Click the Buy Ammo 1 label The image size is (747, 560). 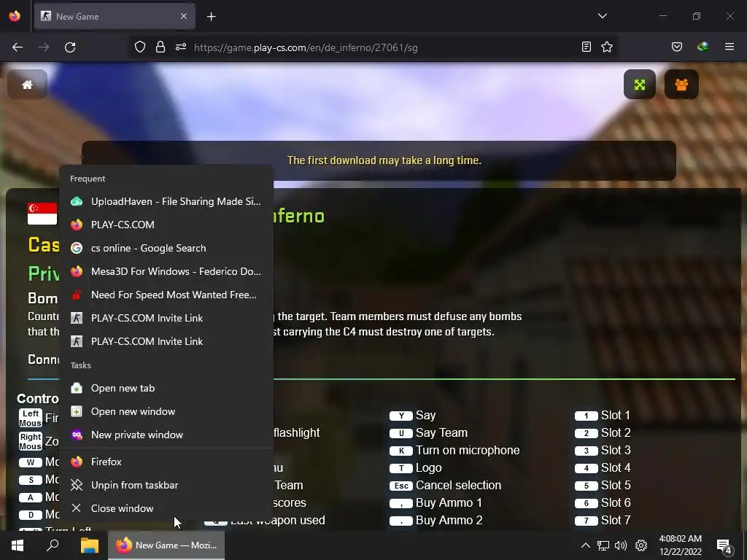tap(449, 503)
